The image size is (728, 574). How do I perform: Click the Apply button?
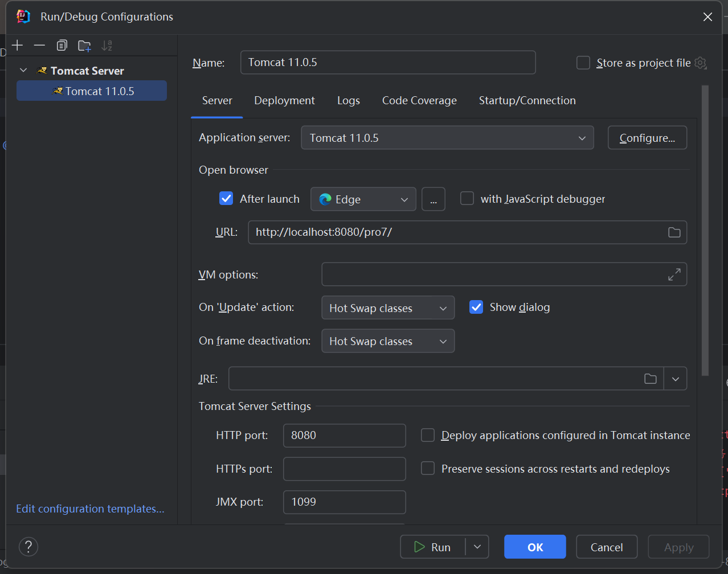pos(679,547)
